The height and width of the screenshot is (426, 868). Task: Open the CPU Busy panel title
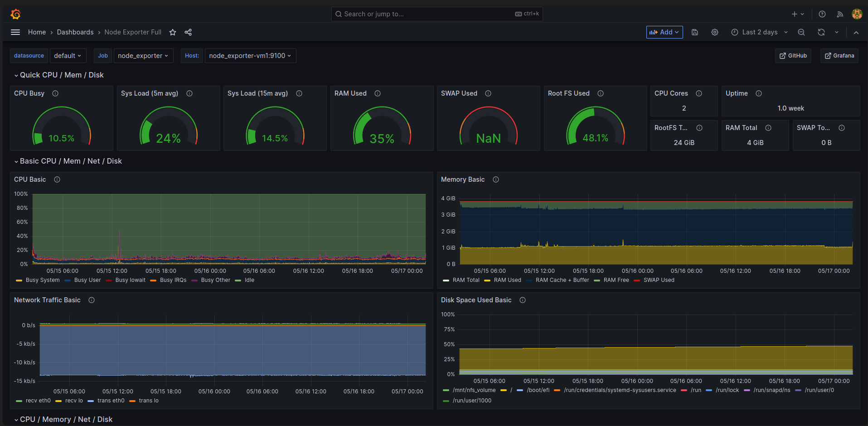(29, 93)
